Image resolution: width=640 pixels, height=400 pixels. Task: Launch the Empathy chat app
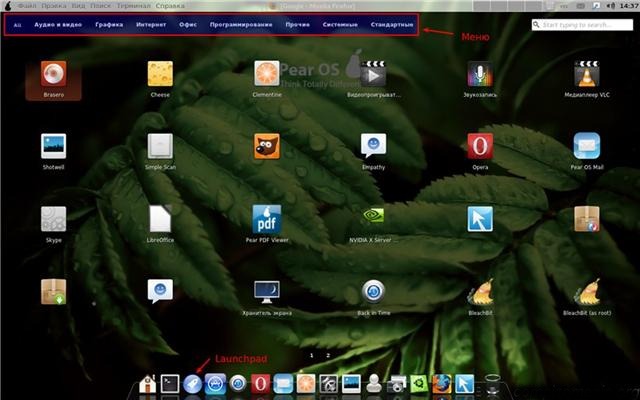tap(373, 146)
